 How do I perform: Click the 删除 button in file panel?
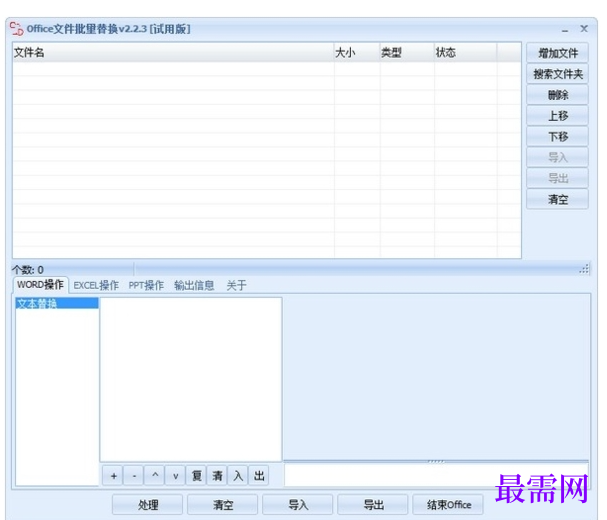pos(557,95)
